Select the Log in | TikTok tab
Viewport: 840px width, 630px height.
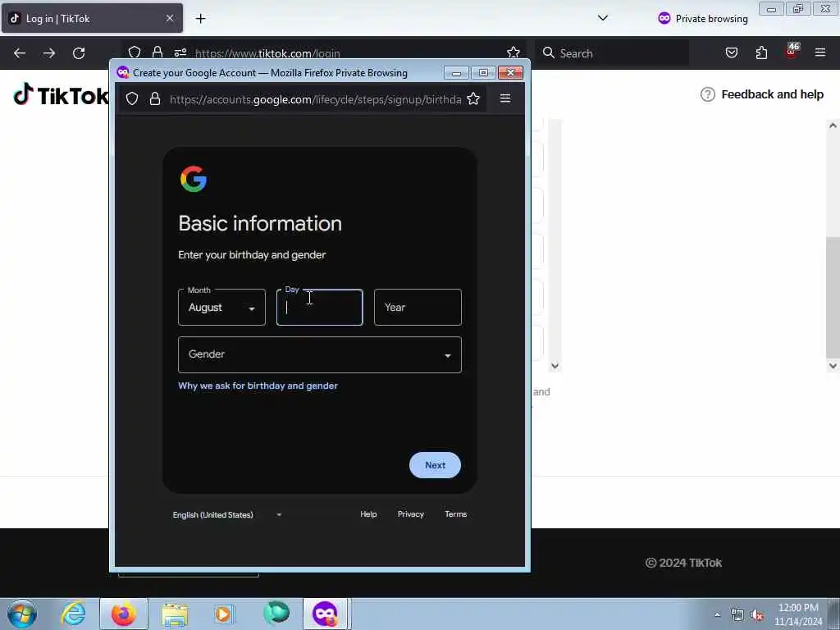92,18
